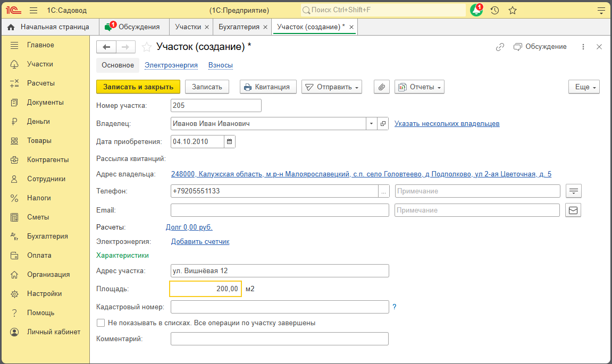612x364 pixels.
Task: Expand the Отчеты dropdown button
Action: [420, 87]
